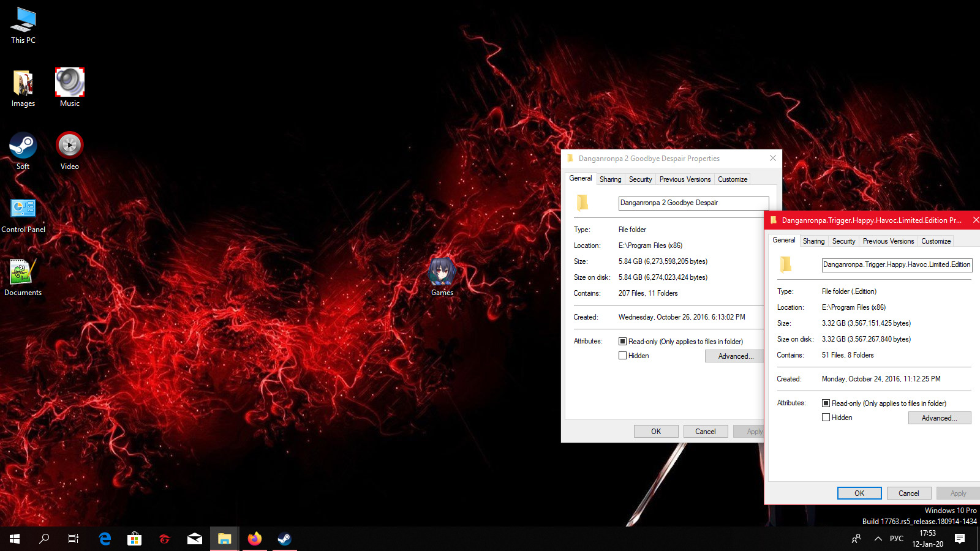Switch to Security tab in Trigger Happy Havoc properties
This screenshot has height=551, width=980.
click(x=843, y=241)
